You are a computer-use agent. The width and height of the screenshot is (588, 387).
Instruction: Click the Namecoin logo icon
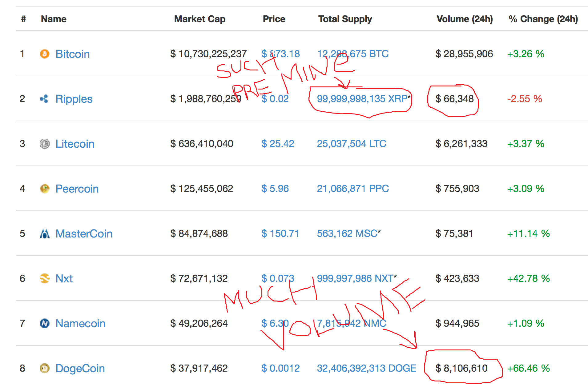[45, 323]
